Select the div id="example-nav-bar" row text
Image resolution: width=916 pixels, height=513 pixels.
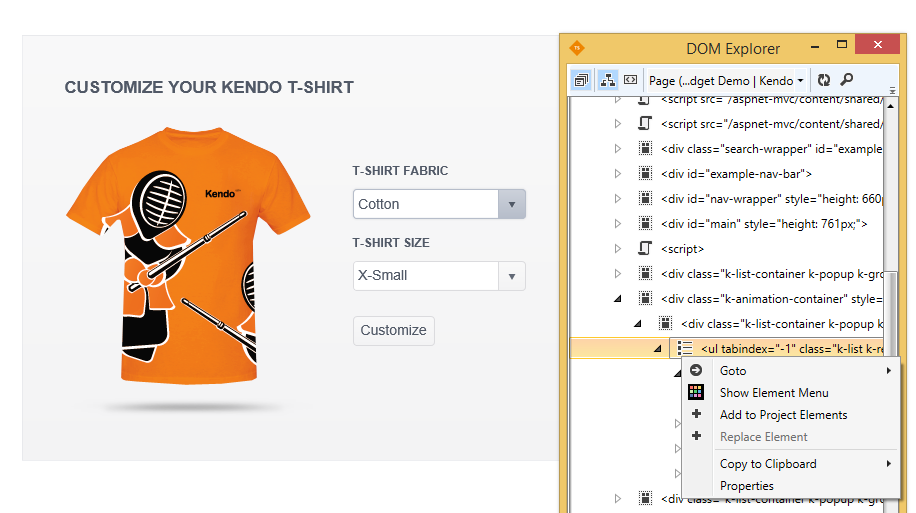point(736,174)
